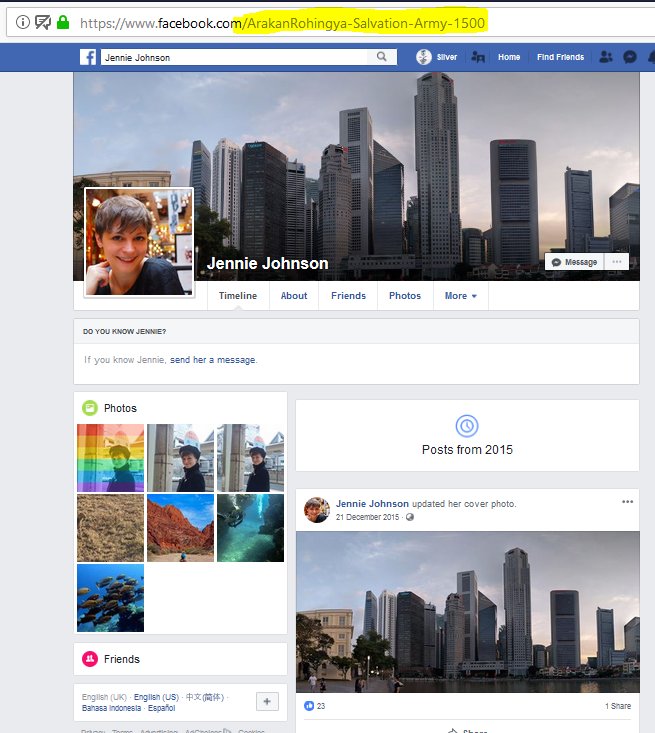Click the friend finder icon beside Silver
The image size is (655, 733).
pyautogui.click(x=478, y=57)
